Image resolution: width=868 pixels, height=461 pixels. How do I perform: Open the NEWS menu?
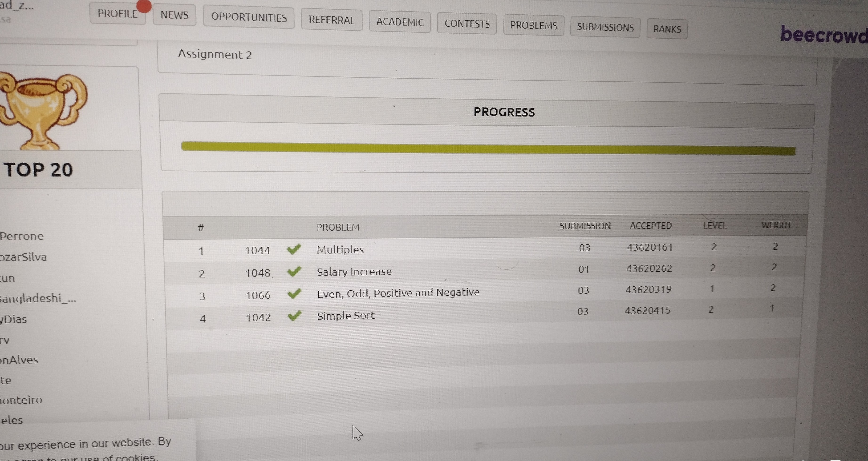click(x=174, y=15)
